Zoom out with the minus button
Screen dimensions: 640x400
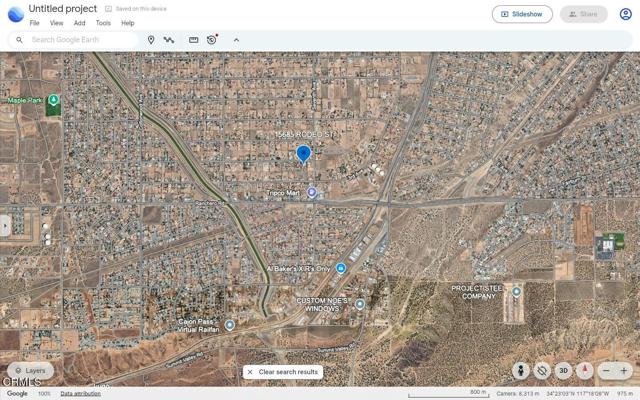[606, 371]
